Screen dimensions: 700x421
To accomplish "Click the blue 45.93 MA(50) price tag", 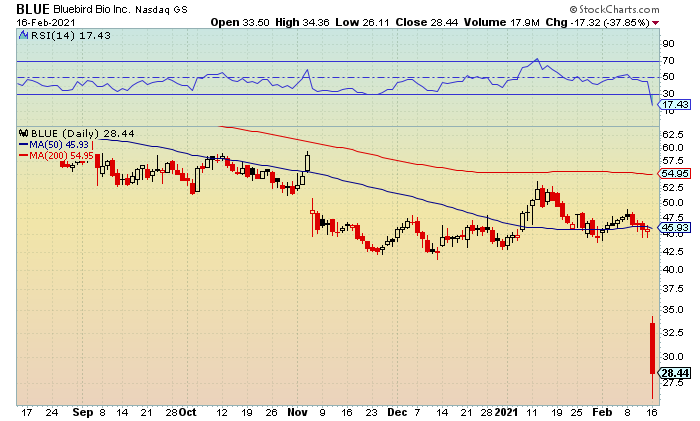I will pyautogui.click(x=675, y=227).
